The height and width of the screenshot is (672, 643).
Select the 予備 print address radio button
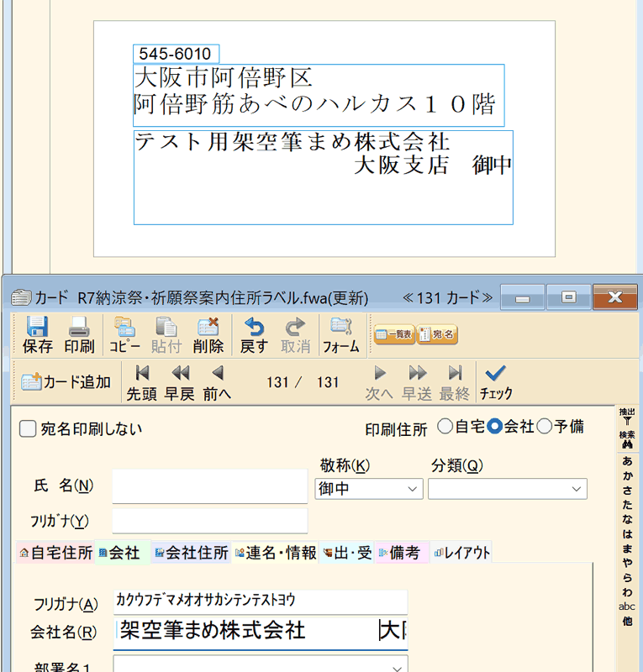pyautogui.click(x=544, y=427)
